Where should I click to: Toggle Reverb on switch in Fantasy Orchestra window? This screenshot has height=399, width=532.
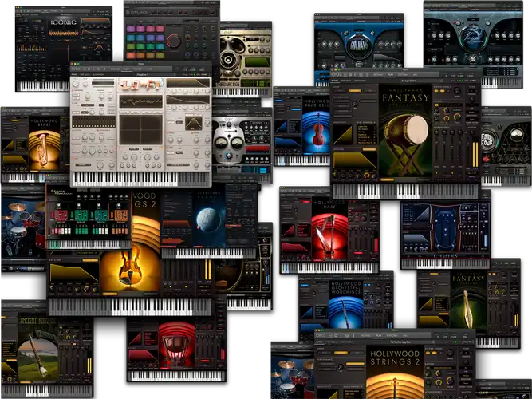coord(436,105)
